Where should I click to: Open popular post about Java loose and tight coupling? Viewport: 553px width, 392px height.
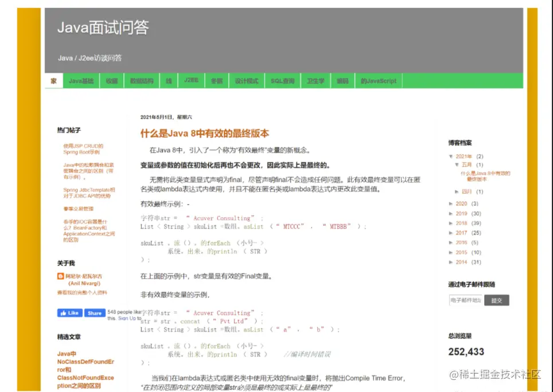pyautogui.click(x=88, y=171)
